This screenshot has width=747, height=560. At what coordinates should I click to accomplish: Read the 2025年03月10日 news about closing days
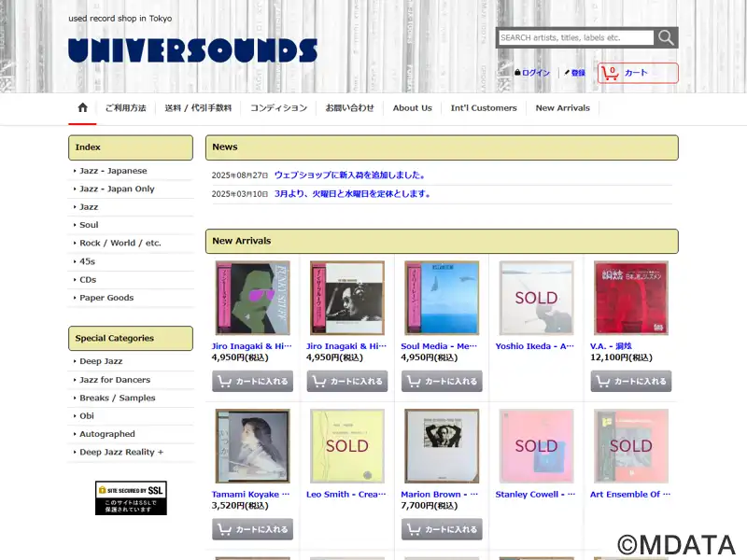(352, 194)
